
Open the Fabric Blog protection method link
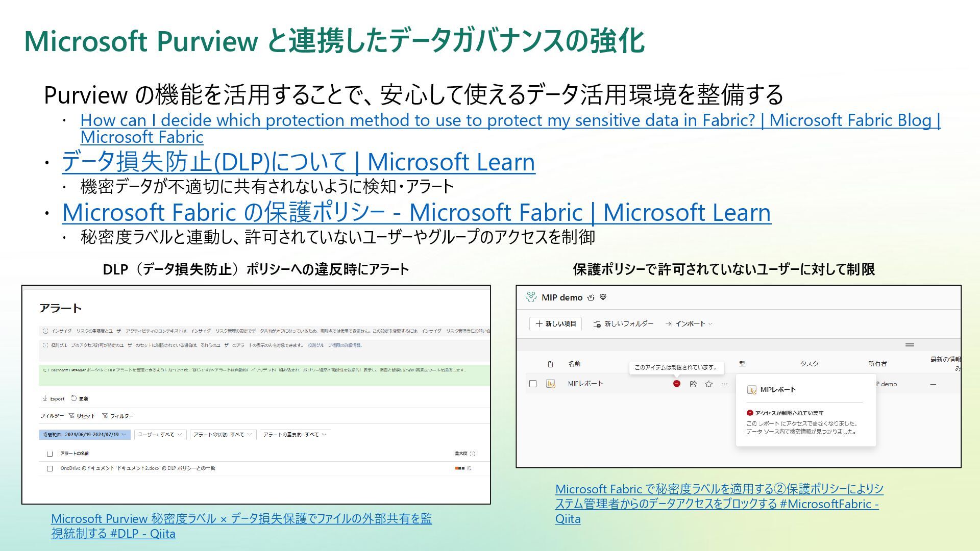coord(510,128)
